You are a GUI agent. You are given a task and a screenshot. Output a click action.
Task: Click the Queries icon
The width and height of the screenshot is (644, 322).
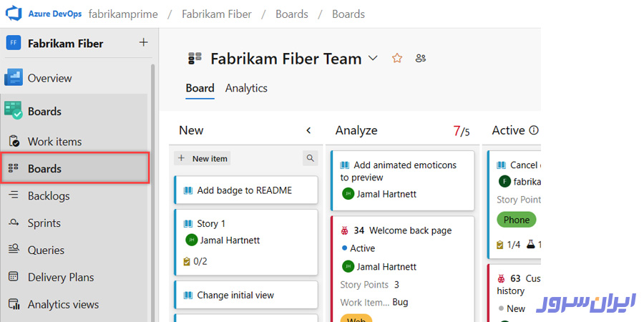coord(14,250)
